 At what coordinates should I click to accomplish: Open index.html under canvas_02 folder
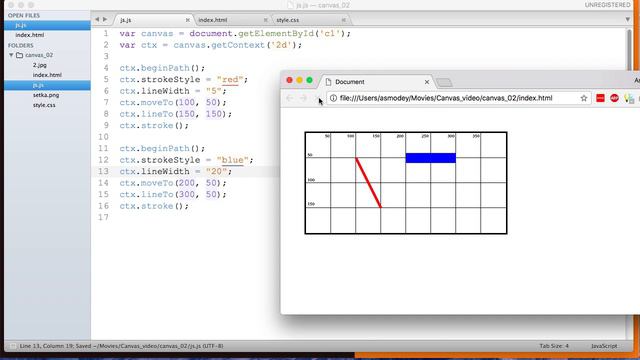[47, 75]
